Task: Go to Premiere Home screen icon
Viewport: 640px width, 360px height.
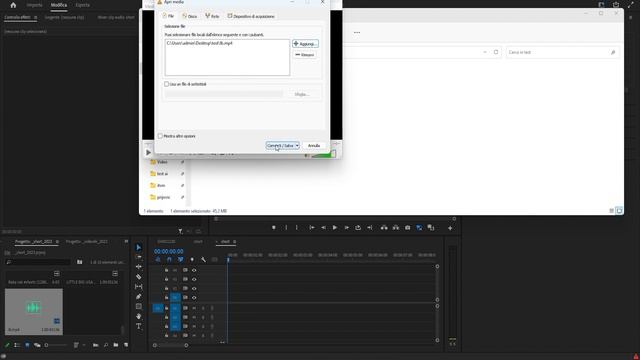Action: click(x=13, y=5)
